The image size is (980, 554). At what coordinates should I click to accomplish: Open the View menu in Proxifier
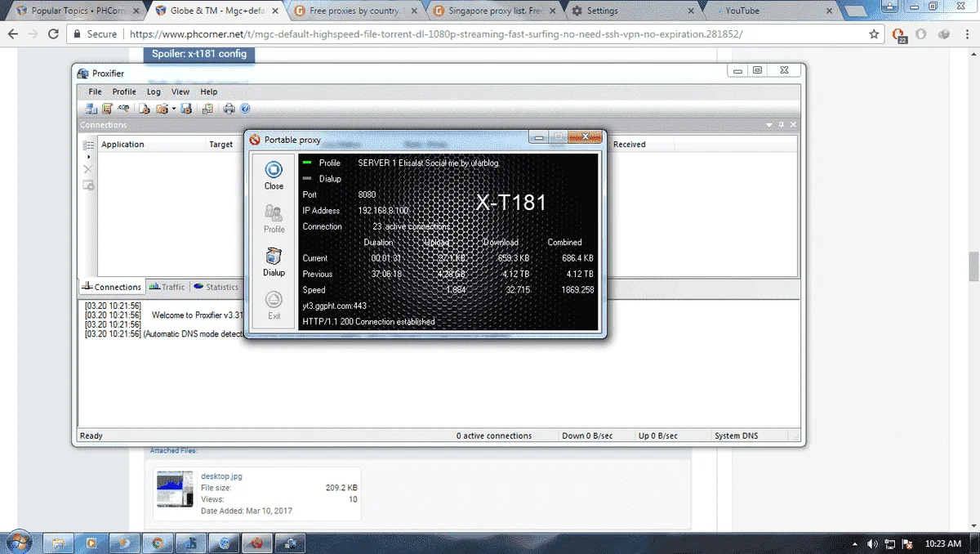click(x=180, y=92)
